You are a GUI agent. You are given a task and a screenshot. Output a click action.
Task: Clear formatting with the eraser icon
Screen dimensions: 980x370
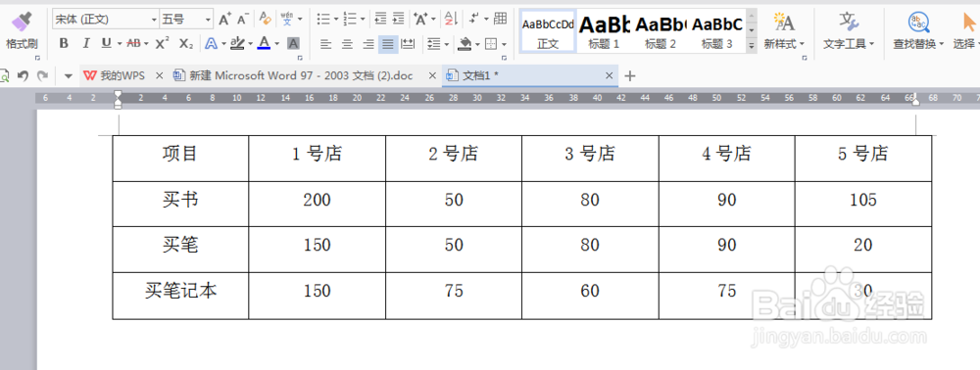tap(265, 20)
